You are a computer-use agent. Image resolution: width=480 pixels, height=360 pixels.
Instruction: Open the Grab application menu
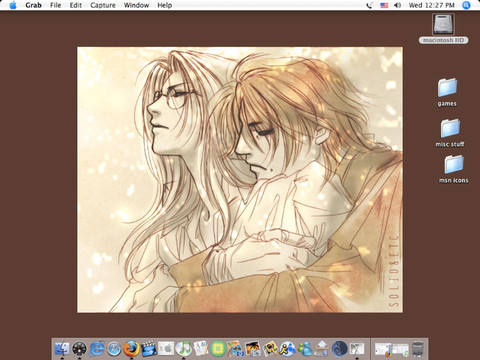[33, 5]
